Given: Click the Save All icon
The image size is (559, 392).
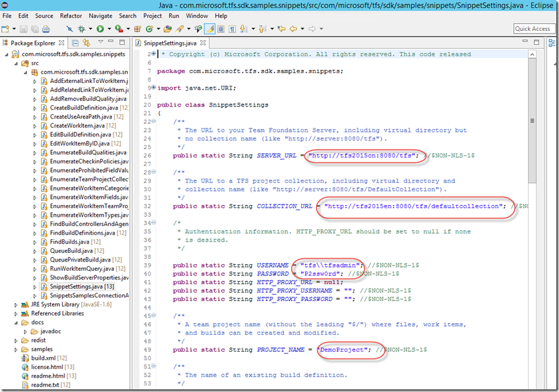Looking at the screenshot, I should tap(34, 29).
